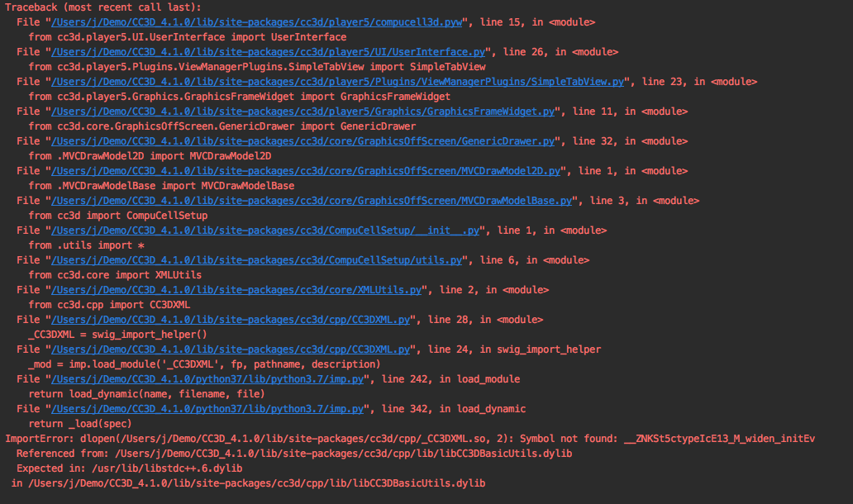Open the imp.py link in load_dynamic row
The height and width of the screenshot is (504, 853).
click(x=207, y=409)
